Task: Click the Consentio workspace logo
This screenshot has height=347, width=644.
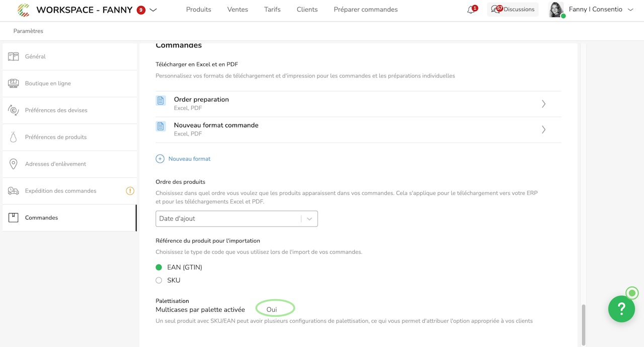Action: click(x=23, y=10)
